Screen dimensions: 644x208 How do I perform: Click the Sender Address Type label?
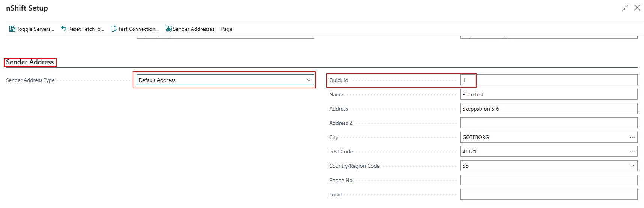30,80
